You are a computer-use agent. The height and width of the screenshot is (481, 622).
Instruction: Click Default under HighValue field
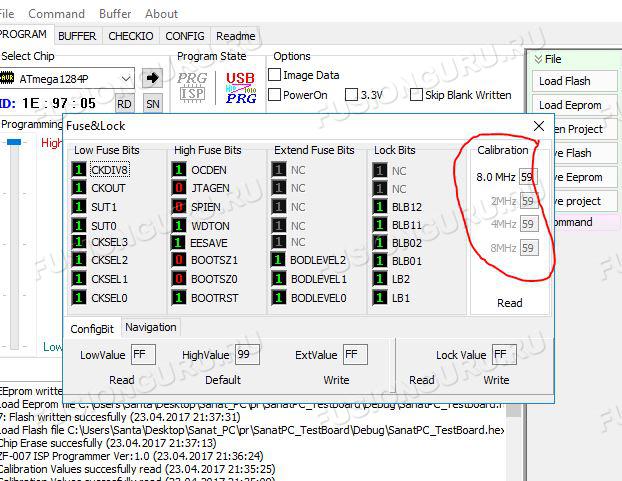click(223, 380)
